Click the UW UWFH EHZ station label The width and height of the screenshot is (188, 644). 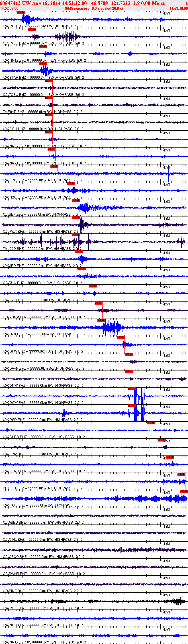pos(15,334)
